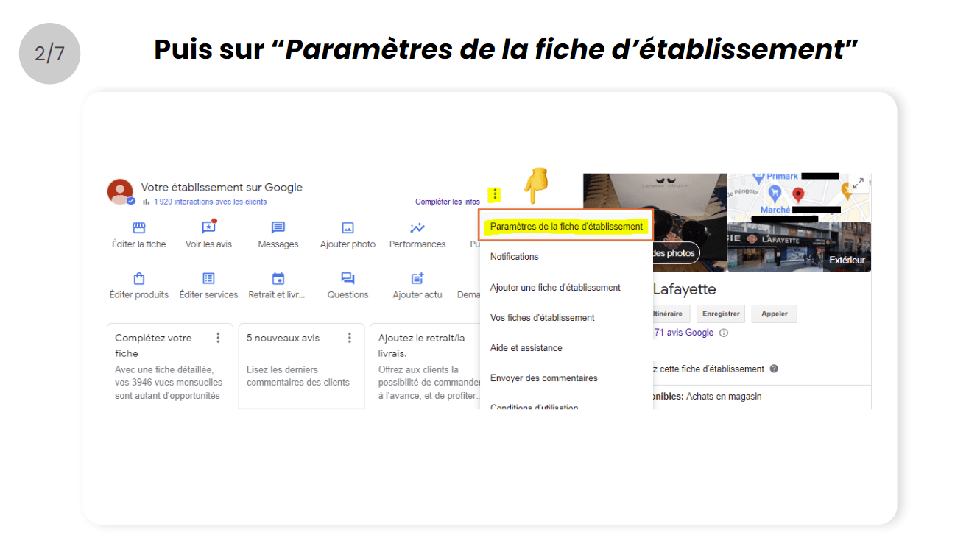Select the 'Ajouter photo' icon
Screen dimensions: 980x549
(x=348, y=228)
